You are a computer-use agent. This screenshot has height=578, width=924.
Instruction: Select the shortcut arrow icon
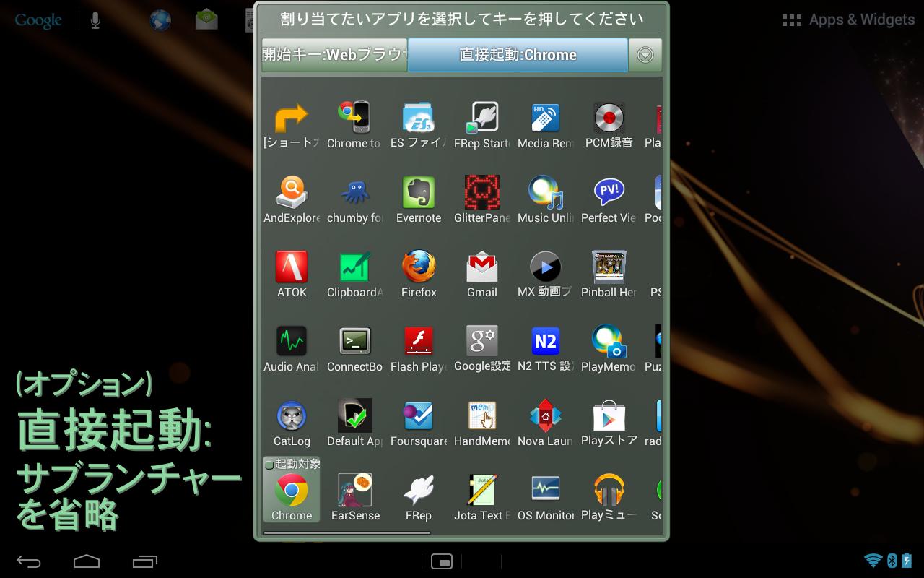(x=292, y=117)
